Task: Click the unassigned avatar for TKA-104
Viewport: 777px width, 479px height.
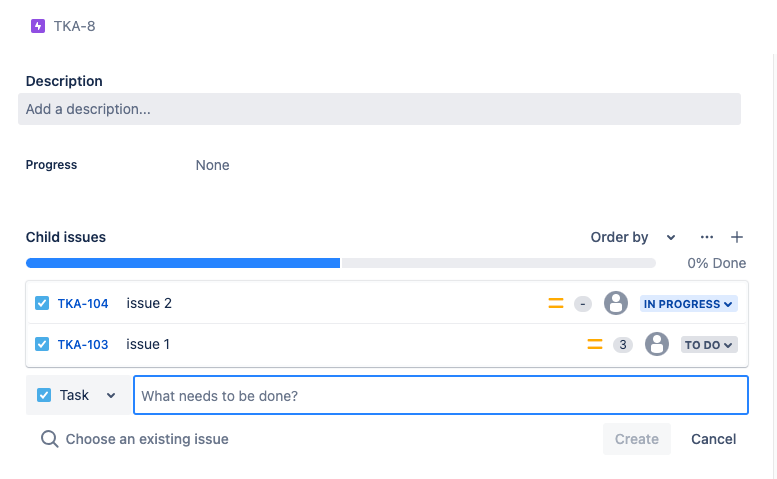Action: tap(615, 303)
